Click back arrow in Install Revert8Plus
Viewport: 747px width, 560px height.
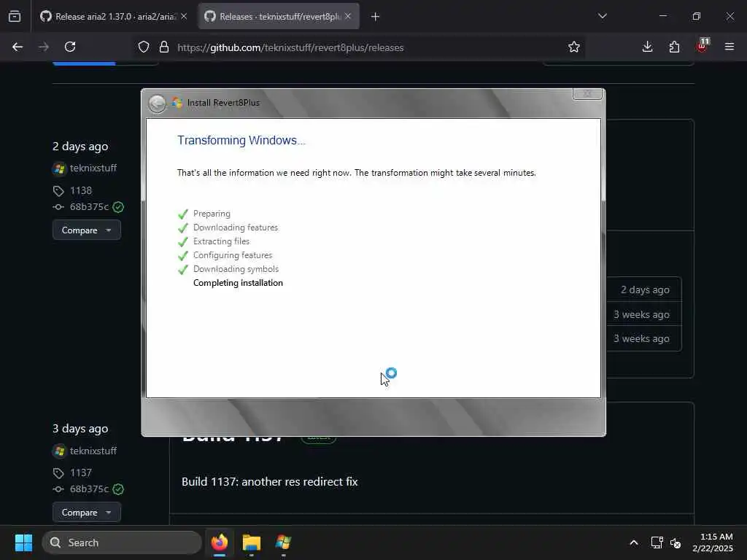pyautogui.click(x=157, y=104)
